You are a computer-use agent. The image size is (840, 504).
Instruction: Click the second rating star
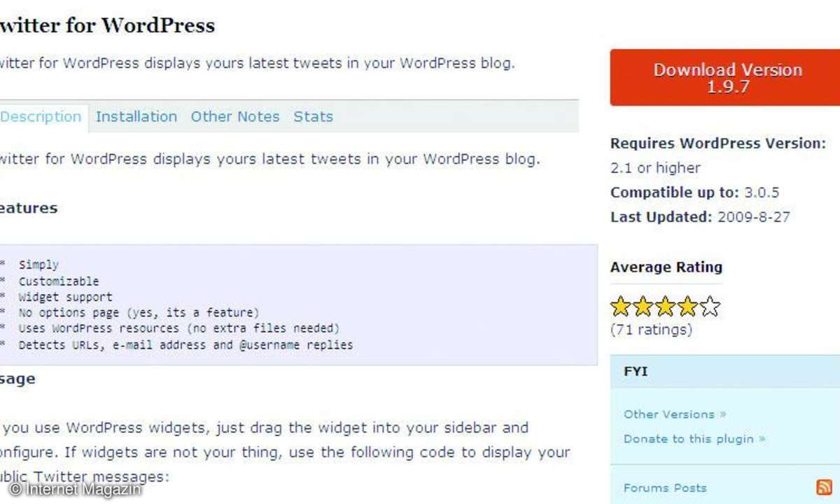(643, 306)
